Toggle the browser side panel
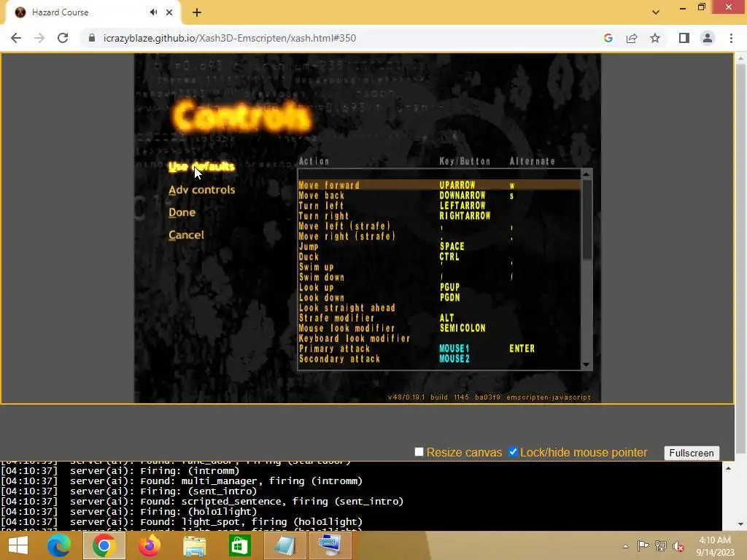The height and width of the screenshot is (560, 747). click(x=684, y=38)
